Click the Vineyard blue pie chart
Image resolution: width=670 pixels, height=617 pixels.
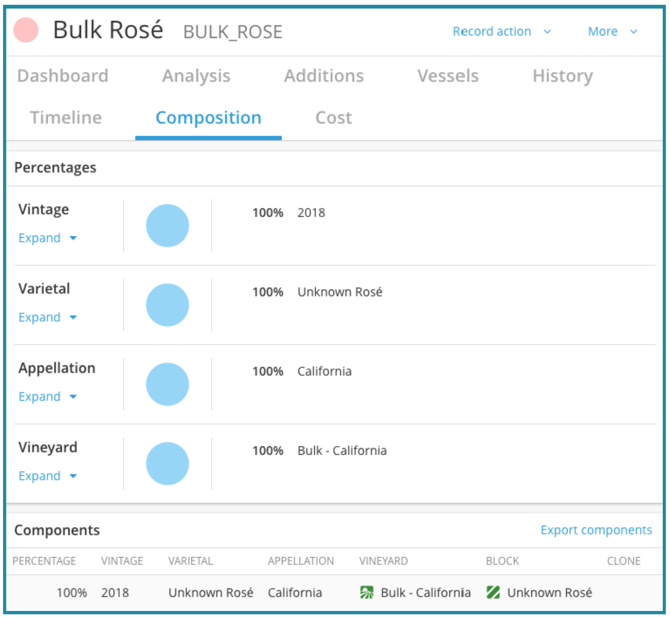pyautogui.click(x=168, y=464)
